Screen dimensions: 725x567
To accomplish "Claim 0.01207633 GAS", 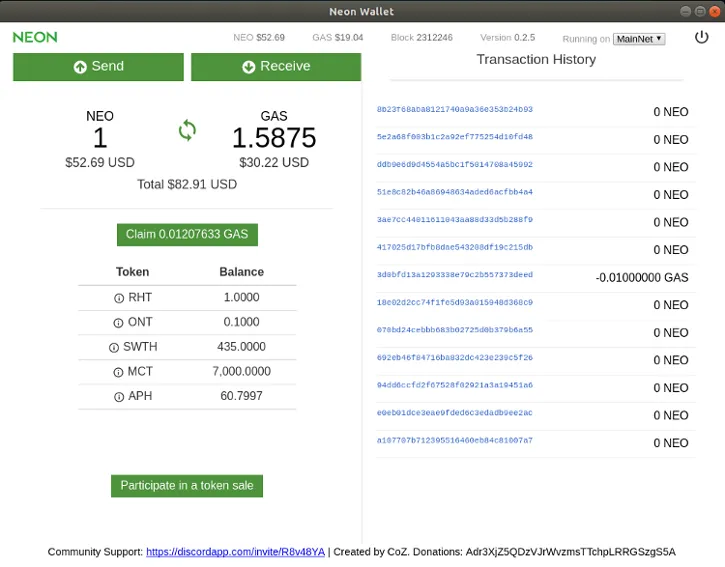I will click(x=187, y=234).
